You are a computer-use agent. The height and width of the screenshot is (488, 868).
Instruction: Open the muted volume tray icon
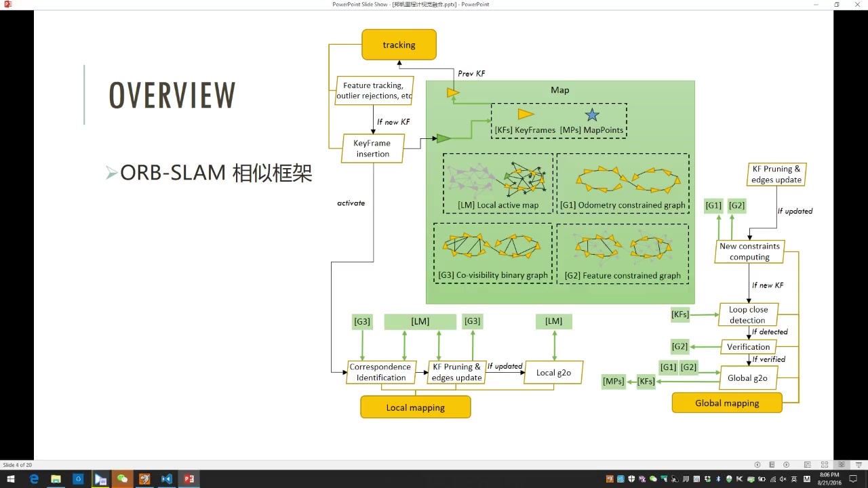point(783,479)
